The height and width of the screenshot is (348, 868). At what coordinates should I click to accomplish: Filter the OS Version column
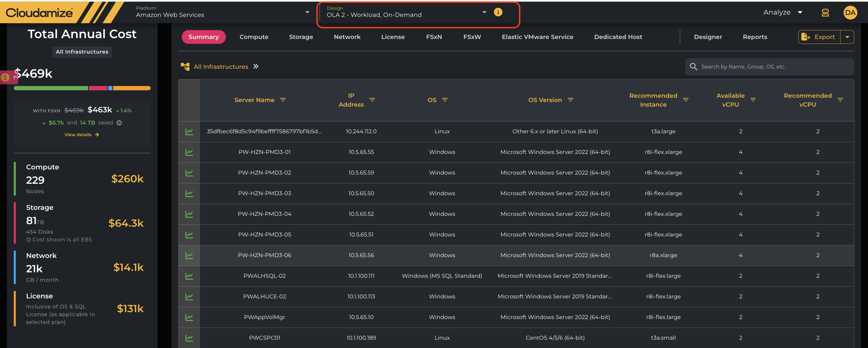click(570, 100)
